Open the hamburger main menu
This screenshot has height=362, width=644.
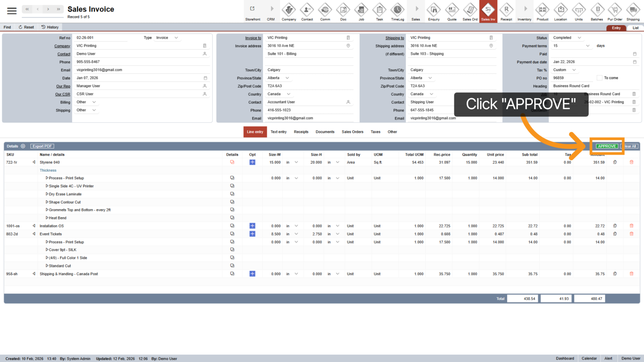[12, 11]
